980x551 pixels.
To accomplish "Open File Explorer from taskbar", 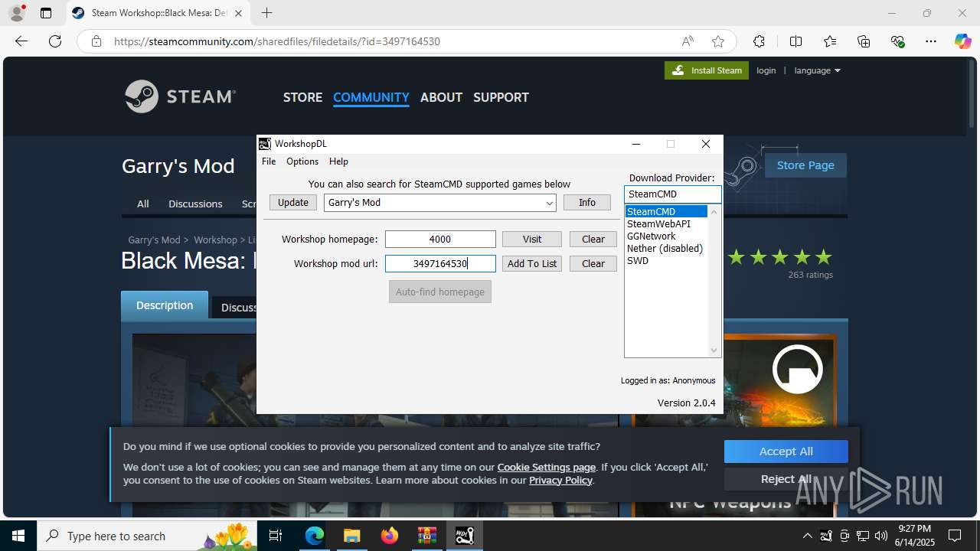I will (x=351, y=536).
